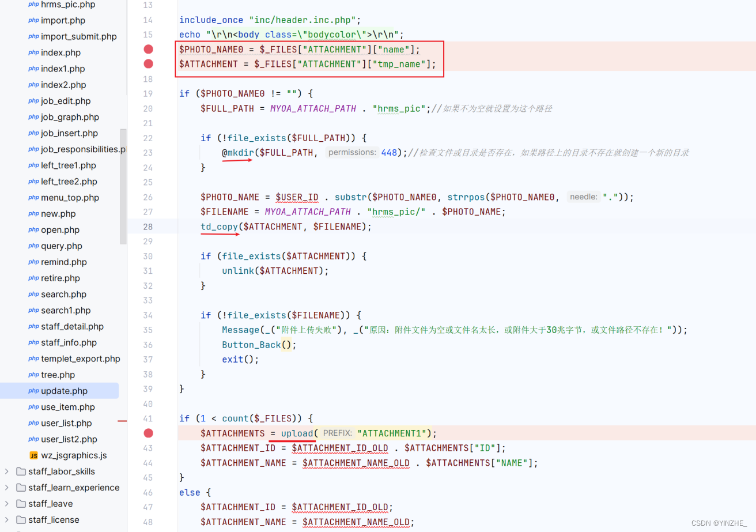
Task: Expand the staff_labor_skills folder
Action: [x=7, y=471]
